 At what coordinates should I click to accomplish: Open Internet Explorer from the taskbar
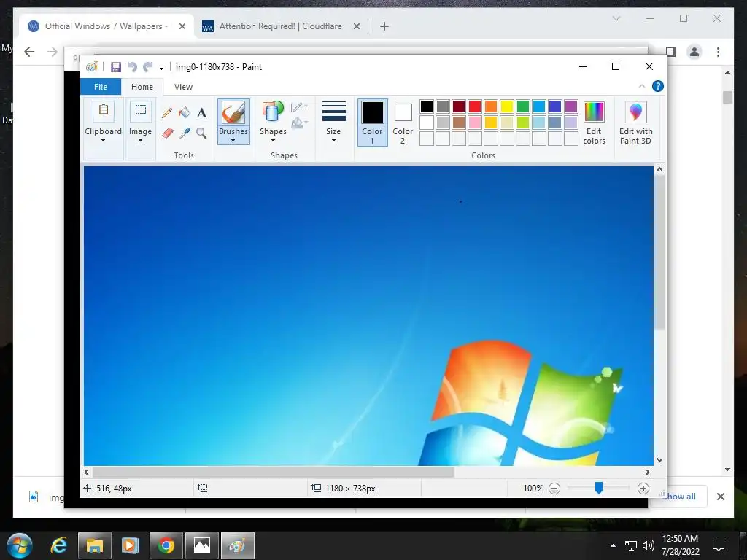tap(58, 545)
